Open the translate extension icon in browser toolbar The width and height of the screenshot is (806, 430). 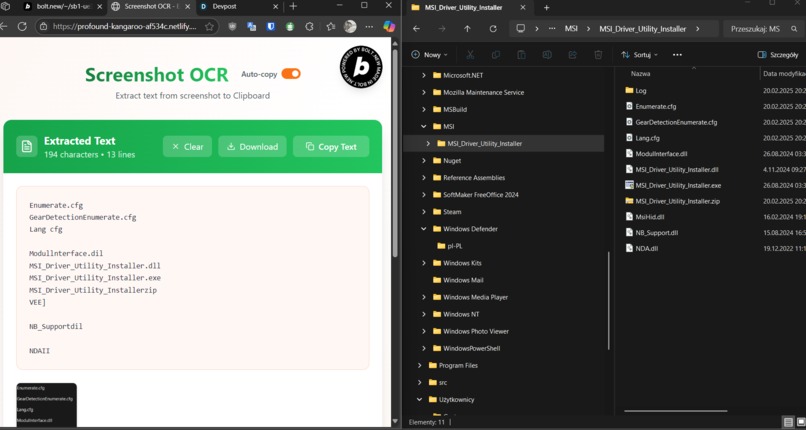[251, 27]
